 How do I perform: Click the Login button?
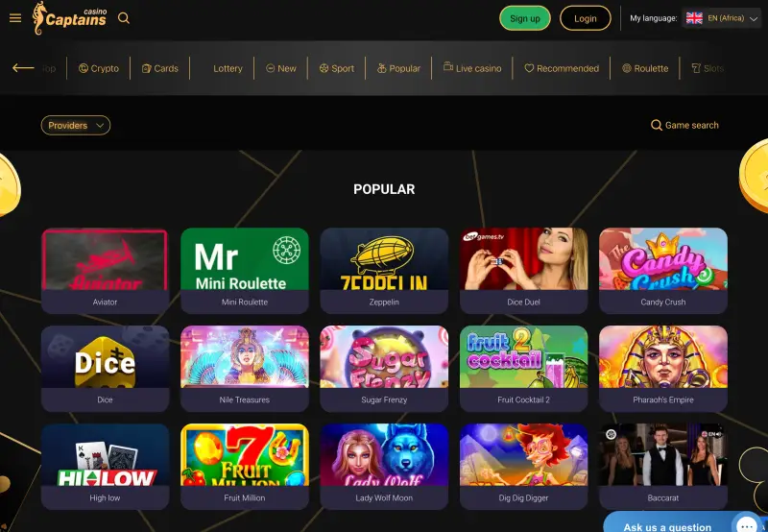586,18
